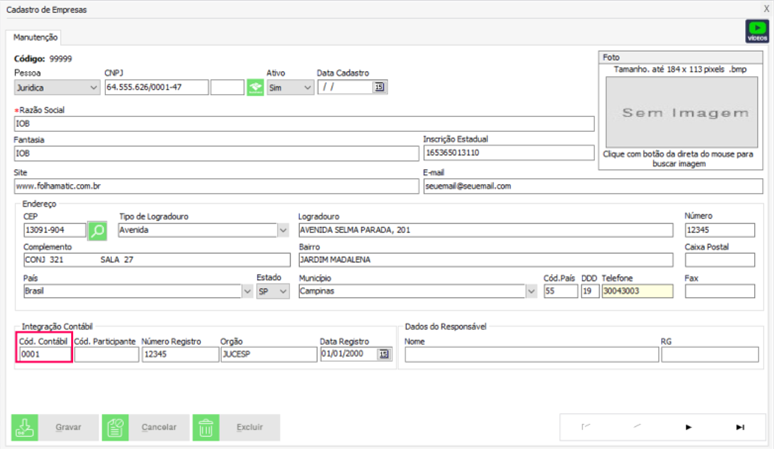
Task: Click the Excluir button
Action: [x=236, y=427]
